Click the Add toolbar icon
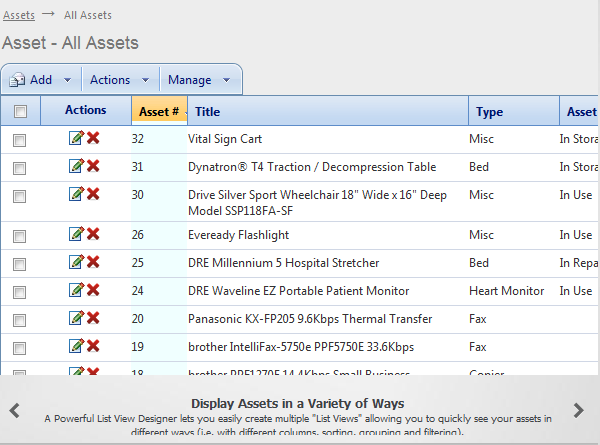Viewport: 600px width, 445px height. pyautogui.click(x=18, y=80)
